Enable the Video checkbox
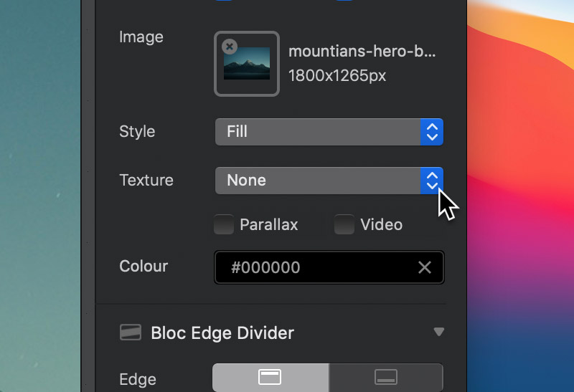The image size is (574, 392). 344,224
